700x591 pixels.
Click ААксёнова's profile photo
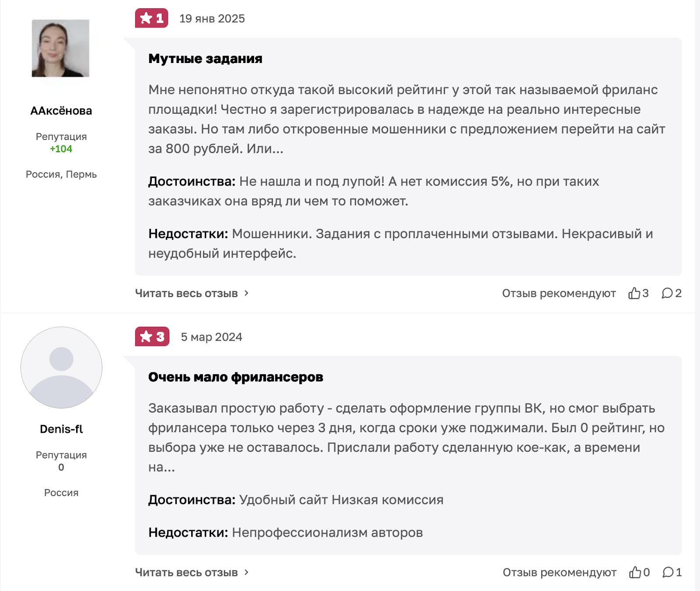[x=60, y=48]
